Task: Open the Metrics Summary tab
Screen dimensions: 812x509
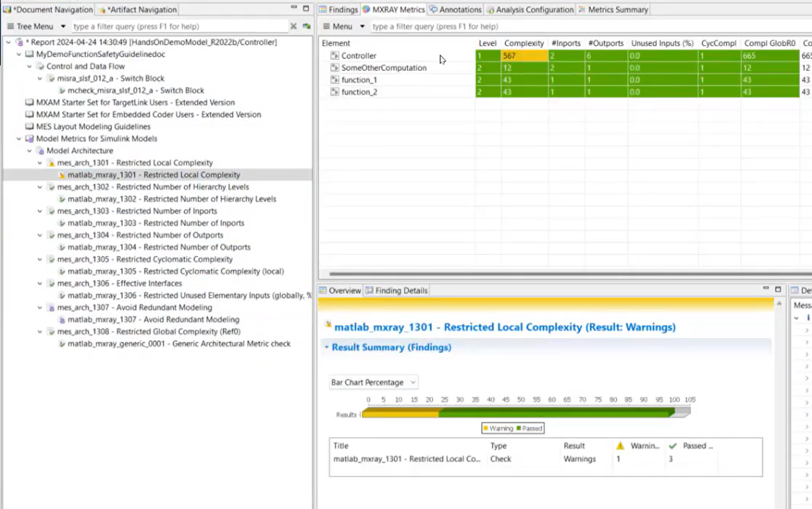Action: (613, 10)
